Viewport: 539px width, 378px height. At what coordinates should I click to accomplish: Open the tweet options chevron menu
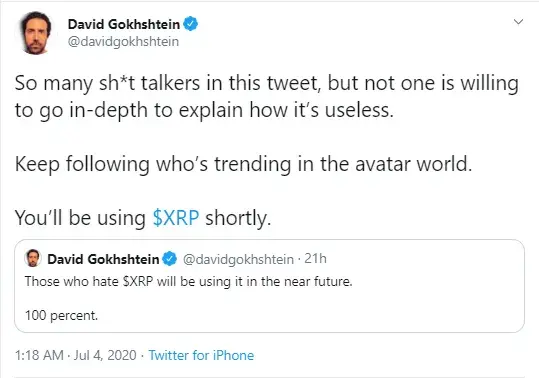tap(518, 22)
